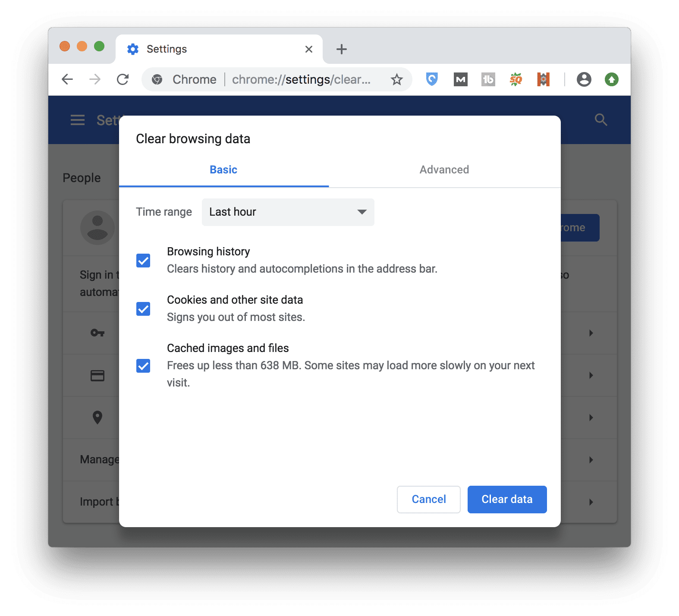Image resolution: width=679 pixels, height=616 pixels.
Task: Reload the current Settings page
Action: tap(123, 79)
